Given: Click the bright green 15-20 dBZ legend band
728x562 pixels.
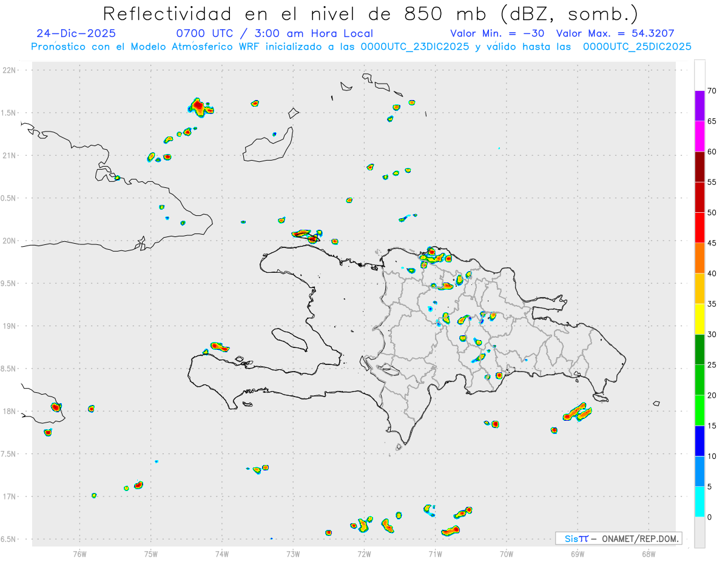Looking at the screenshot, I should coord(699,410).
